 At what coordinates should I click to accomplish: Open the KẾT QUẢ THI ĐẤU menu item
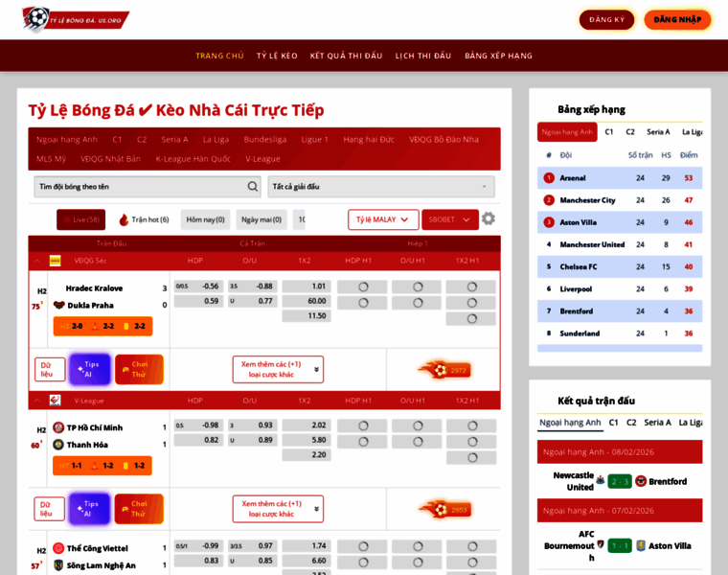[347, 56]
